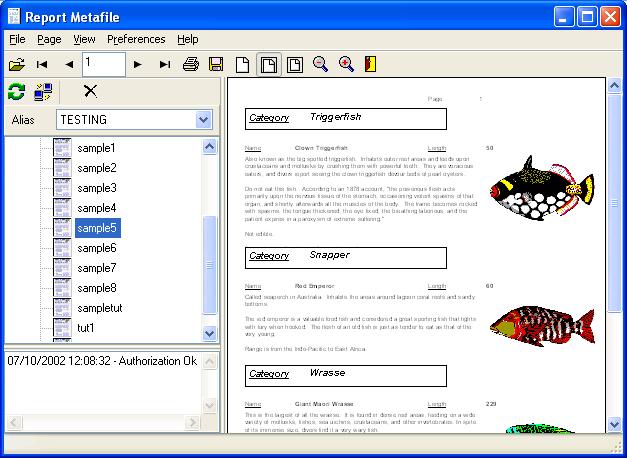Click the sample1 report icon
Image resolution: width=627 pixels, height=458 pixels.
[62, 148]
